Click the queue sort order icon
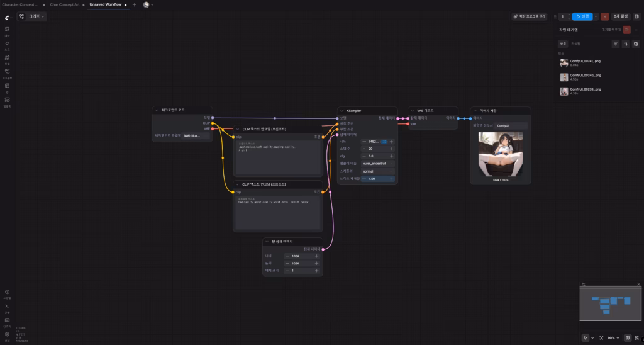 pyautogui.click(x=626, y=44)
